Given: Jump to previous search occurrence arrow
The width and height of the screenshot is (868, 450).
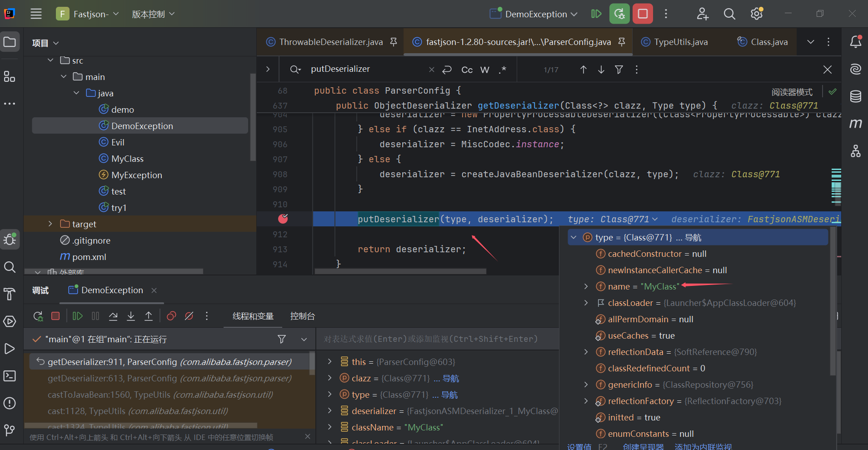Looking at the screenshot, I should [584, 70].
